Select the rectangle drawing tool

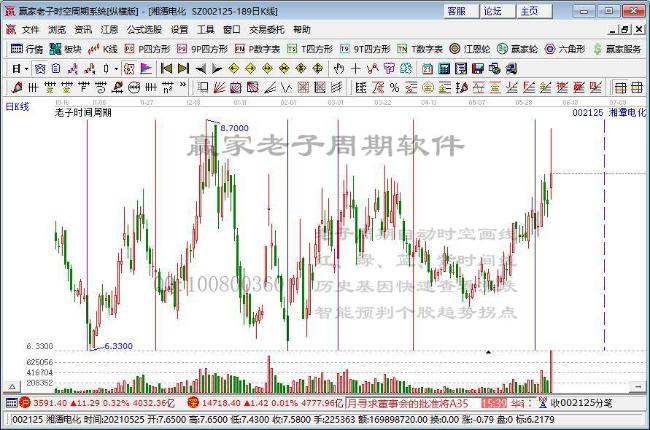pos(203,87)
